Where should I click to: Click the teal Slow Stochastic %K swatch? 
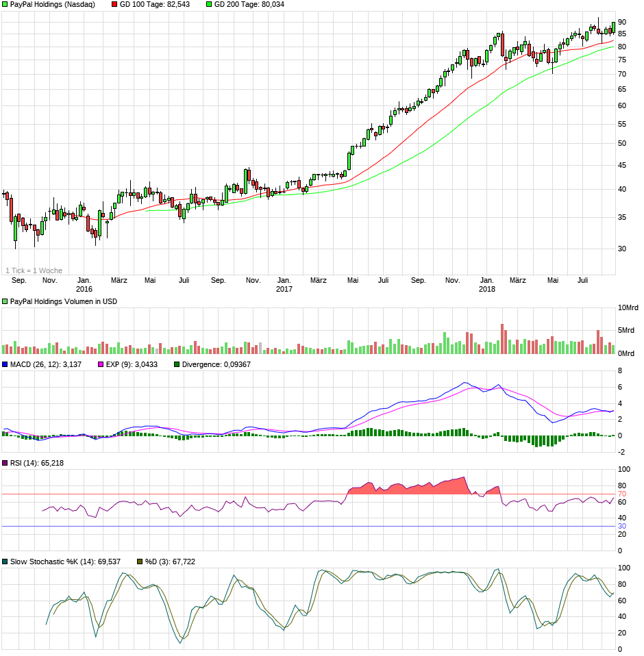5,562
